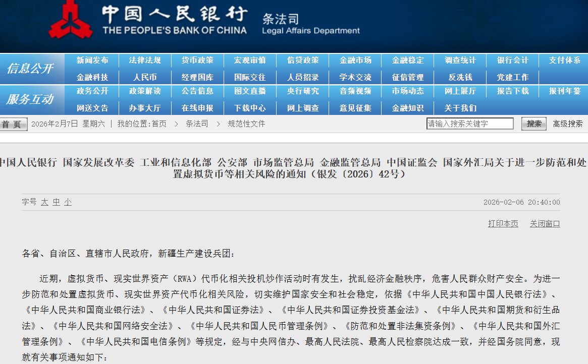Set font size to 中 (medium)
The height and width of the screenshot is (364, 588).
coord(56,202)
